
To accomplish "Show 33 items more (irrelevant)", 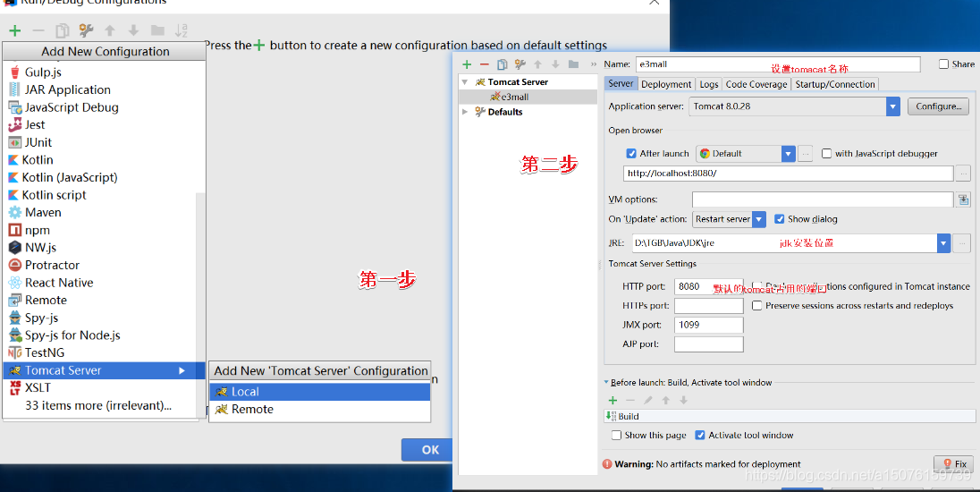I will pyautogui.click(x=98, y=405).
